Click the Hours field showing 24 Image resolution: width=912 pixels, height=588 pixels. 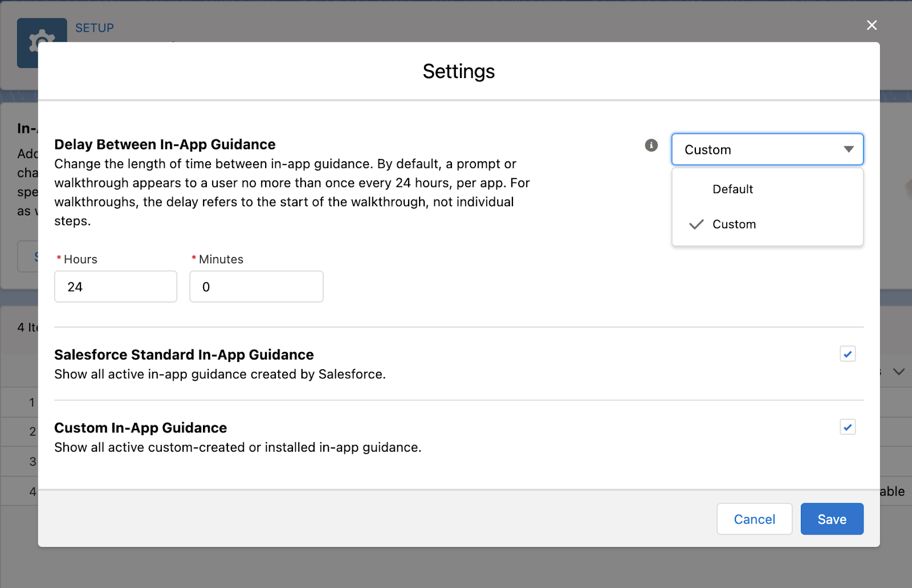pos(115,287)
